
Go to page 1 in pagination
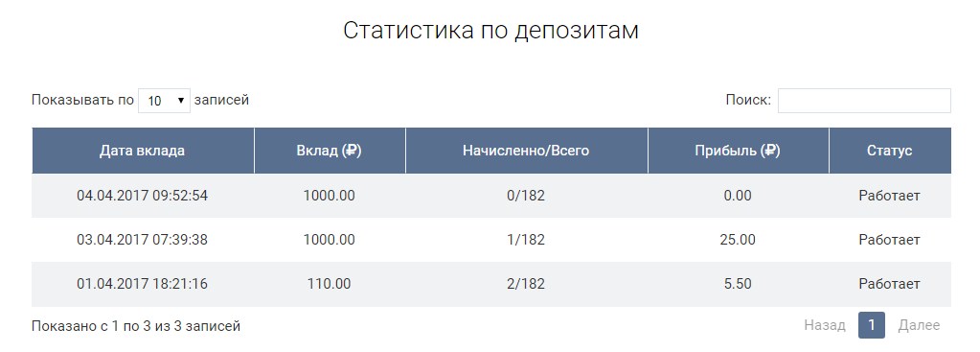pyautogui.click(x=871, y=325)
